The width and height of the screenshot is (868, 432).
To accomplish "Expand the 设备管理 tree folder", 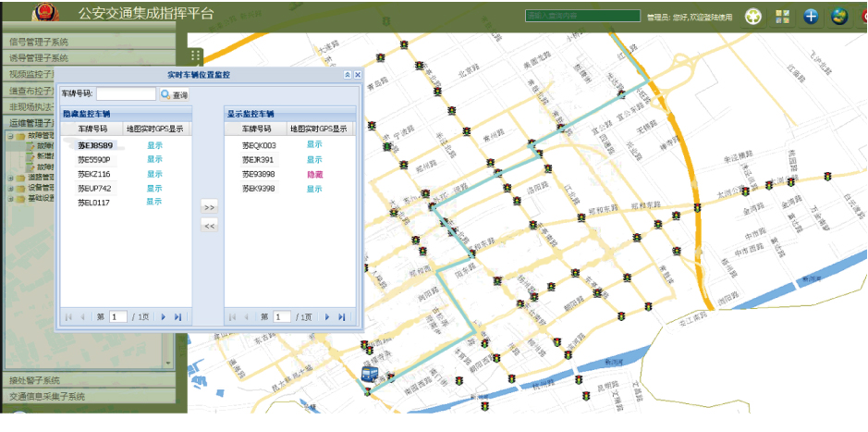I will point(10,187).
